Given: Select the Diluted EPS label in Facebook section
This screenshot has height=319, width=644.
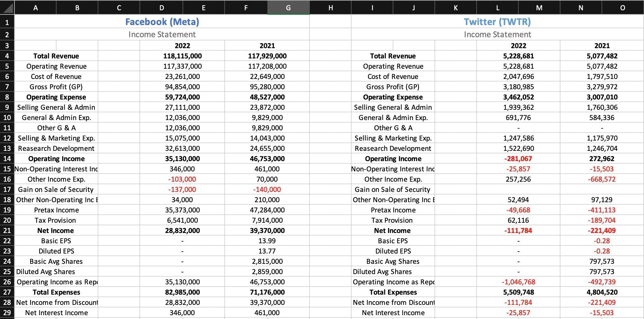Looking at the screenshot, I should [x=56, y=251].
